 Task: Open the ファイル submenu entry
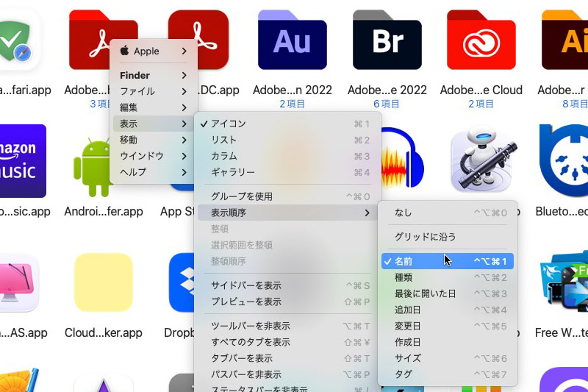click(154, 91)
